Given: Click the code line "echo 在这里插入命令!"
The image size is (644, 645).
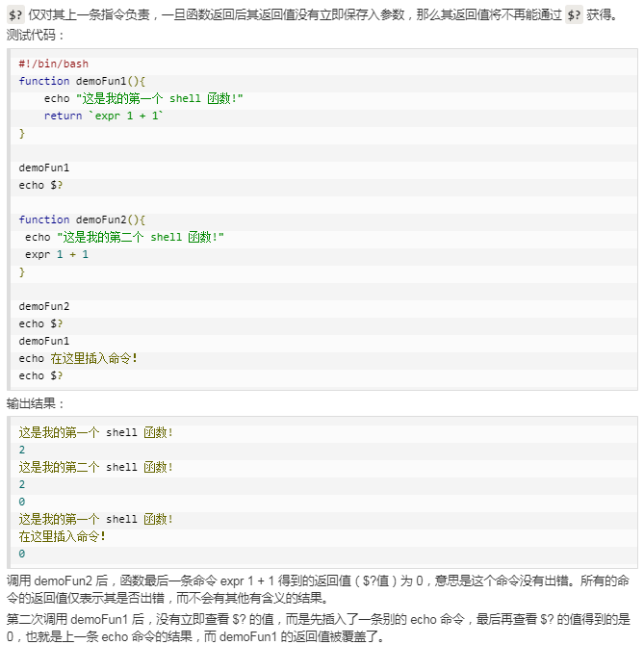Looking at the screenshot, I should [78, 358].
